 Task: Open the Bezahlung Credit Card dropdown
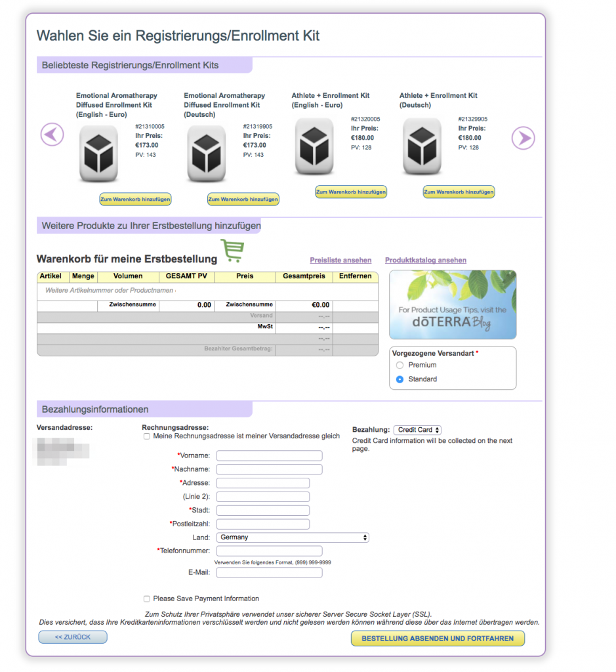click(x=418, y=430)
